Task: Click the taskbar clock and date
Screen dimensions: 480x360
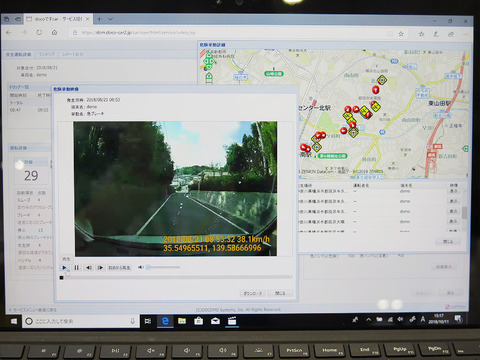Action: coord(439,318)
